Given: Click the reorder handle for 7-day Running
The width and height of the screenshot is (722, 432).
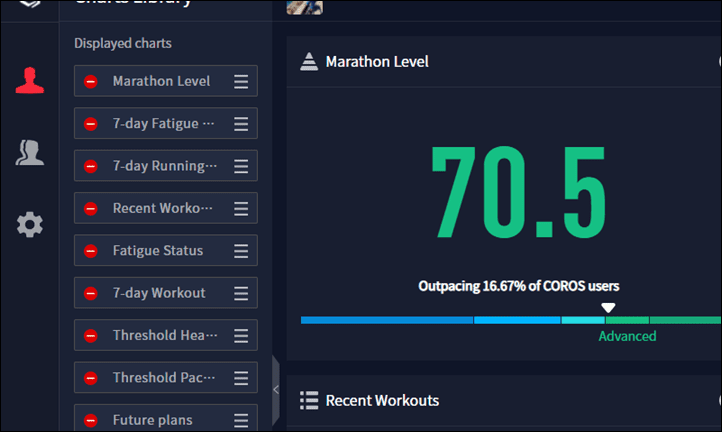Looking at the screenshot, I should click(241, 166).
